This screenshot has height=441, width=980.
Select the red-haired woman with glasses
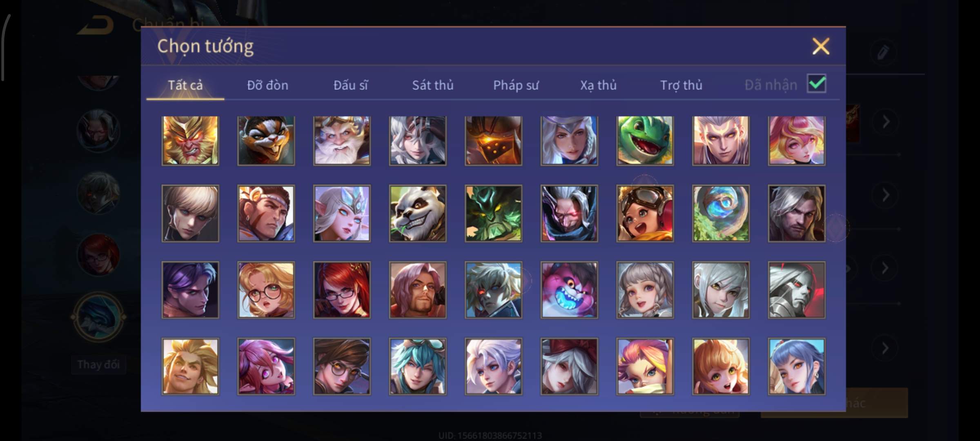(x=342, y=290)
